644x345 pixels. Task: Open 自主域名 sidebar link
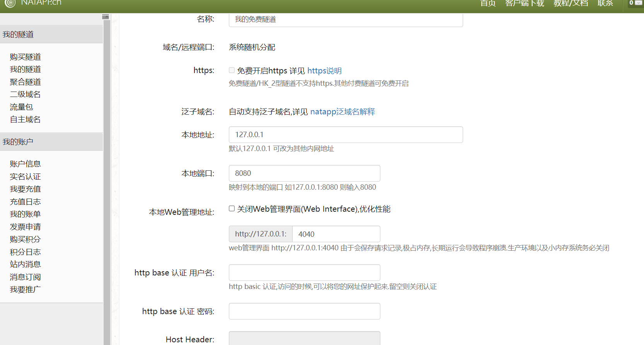click(25, 119)
